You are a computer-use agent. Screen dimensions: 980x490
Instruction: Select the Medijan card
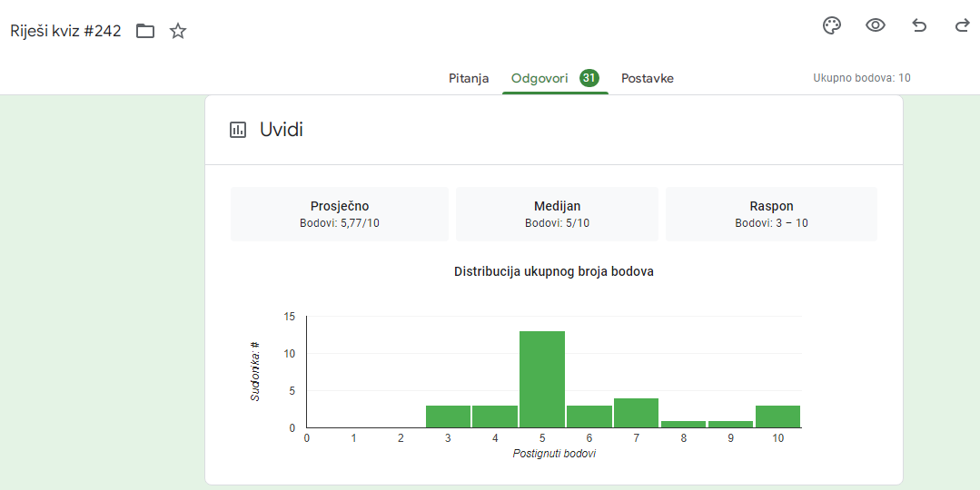pos(557,214)
